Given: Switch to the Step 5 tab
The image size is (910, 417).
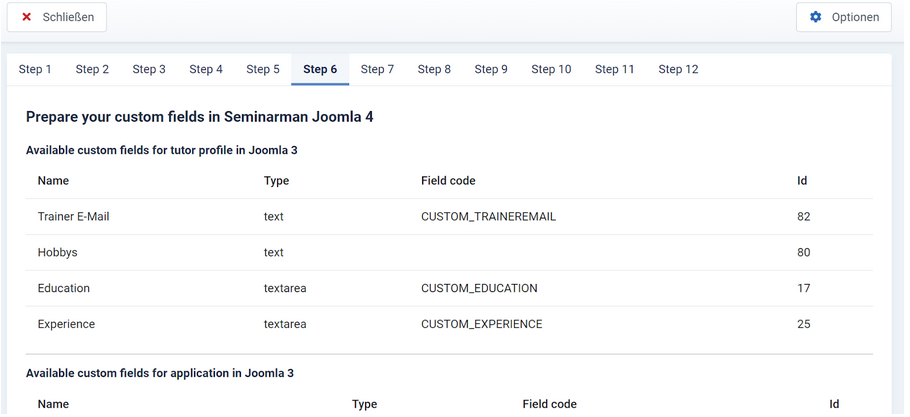Looking at the screenshot, I should point(263,69).
